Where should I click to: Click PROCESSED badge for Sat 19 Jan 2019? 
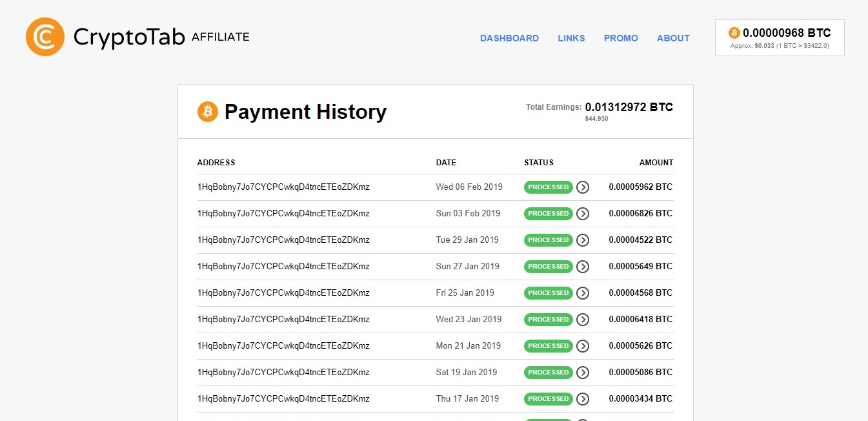click(549, 373)
